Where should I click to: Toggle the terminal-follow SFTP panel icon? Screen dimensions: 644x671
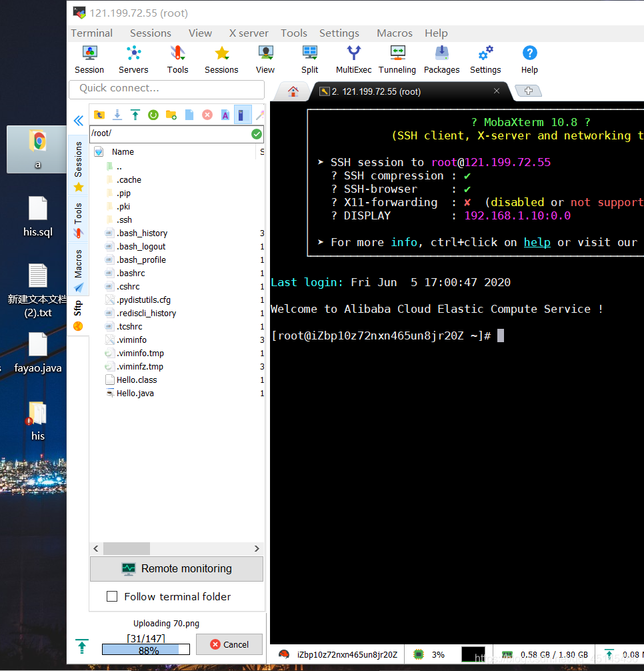click(243, 115)
